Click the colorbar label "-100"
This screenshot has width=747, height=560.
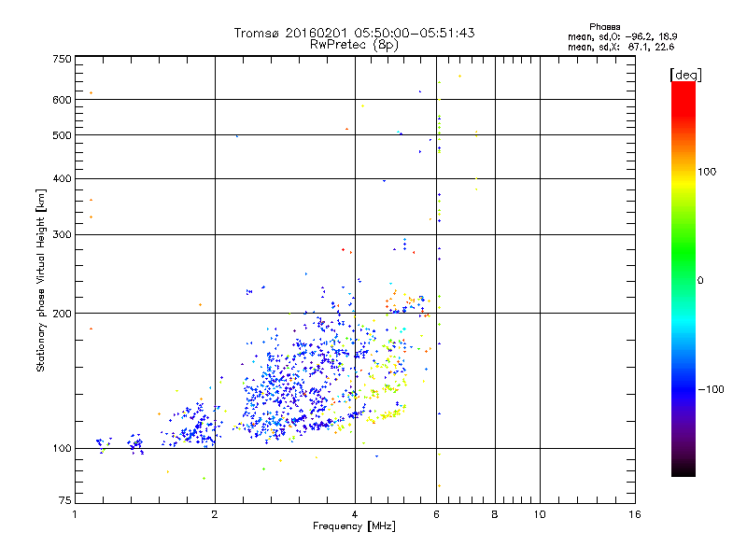click(x=711, y=389)
